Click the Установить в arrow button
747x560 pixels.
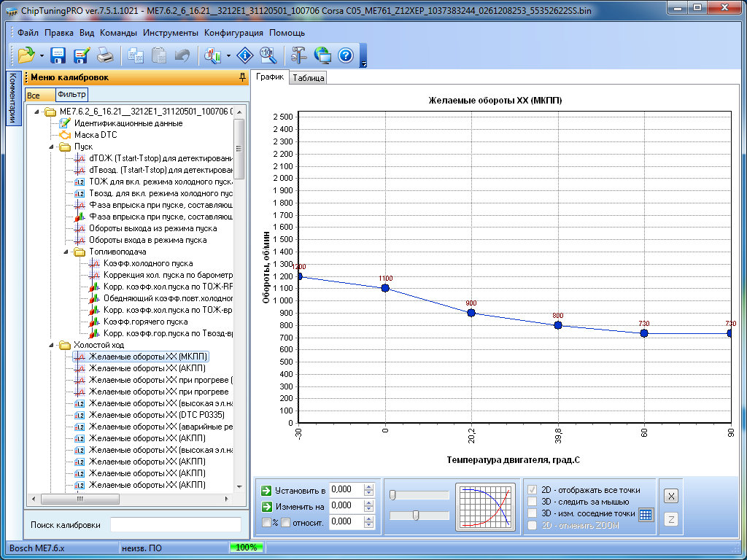[267, 490]
